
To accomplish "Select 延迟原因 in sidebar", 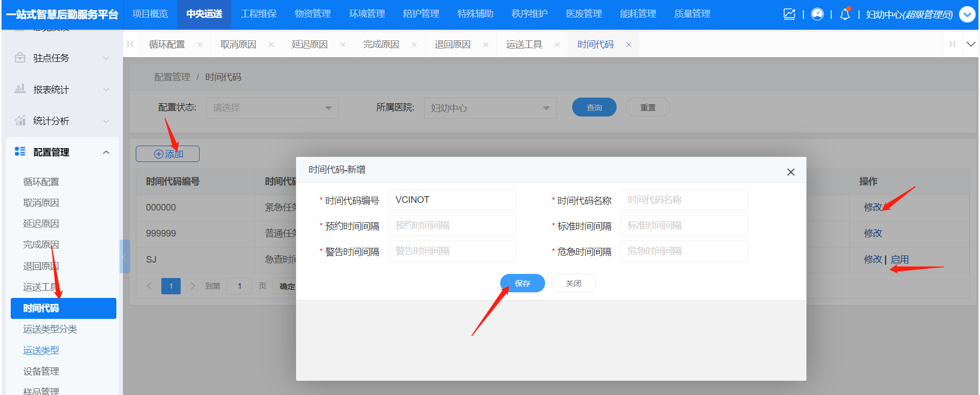I will pyautogui.click(x=41, y=224).
